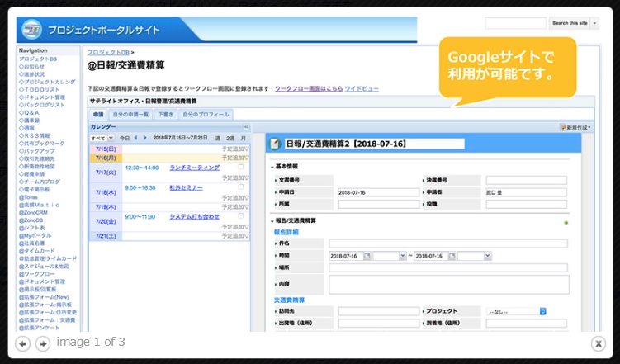Image resolution: width=620 pixels, height=364 pixels.
Task: Tick checkbox for 社外セミナー event
Action: [241, 187]
